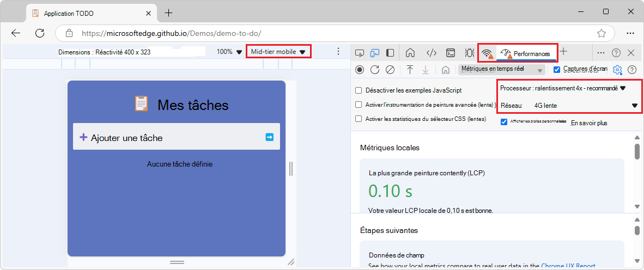Open Dimensions Réactivité dropdown
The width and height of the screenshot is (644, 270).
point(104,52)
